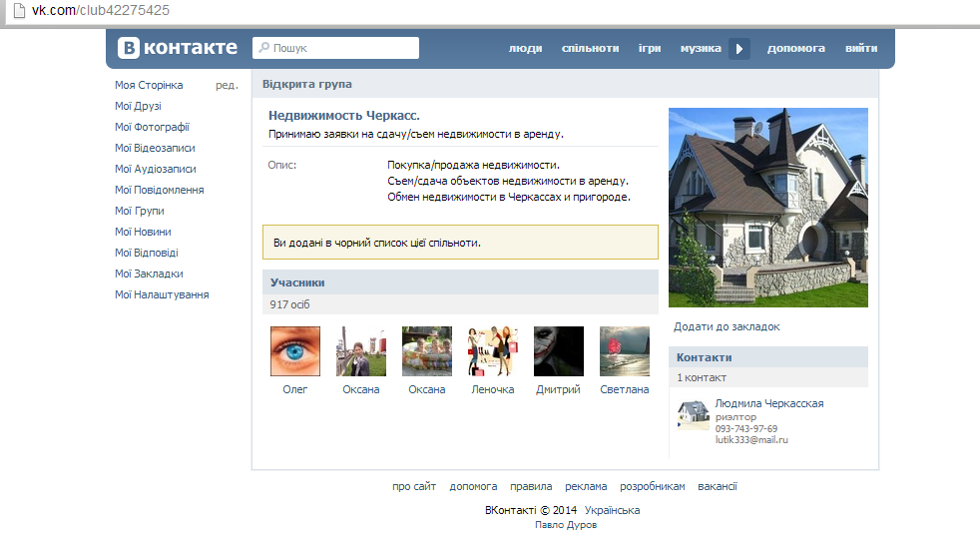
Task: Focus the Пошук search field
Action: 335,48
